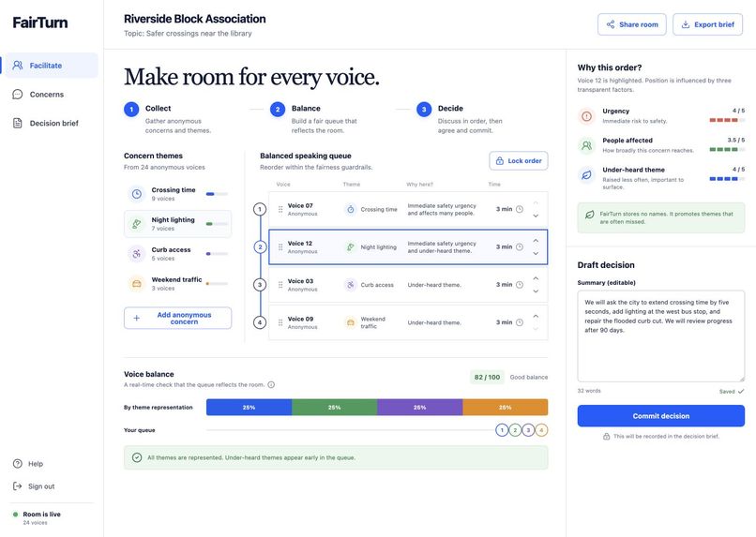The width and height of the screenshot is (756, 537).
Task: Click timer icon for Voice 07
Action: (x=520, y=209)
